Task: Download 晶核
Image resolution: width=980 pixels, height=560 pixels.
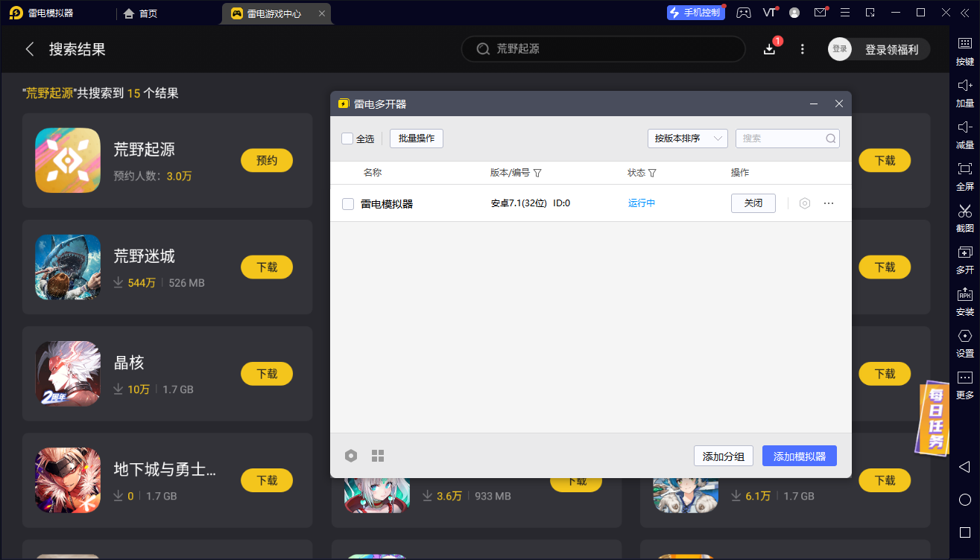Action: (267, 374)
